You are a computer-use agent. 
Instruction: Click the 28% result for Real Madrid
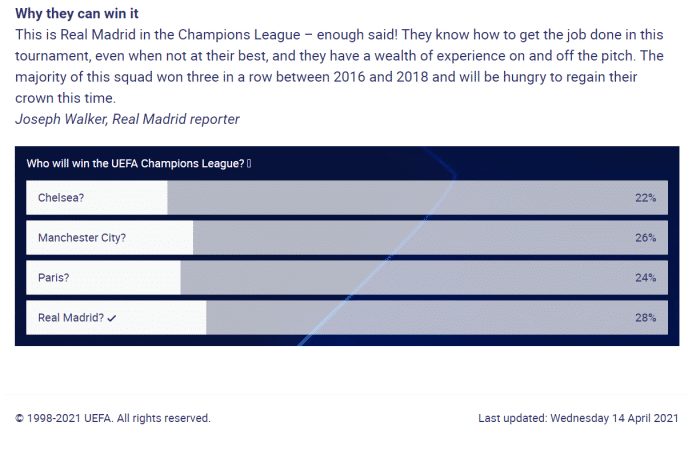point(645,318)
